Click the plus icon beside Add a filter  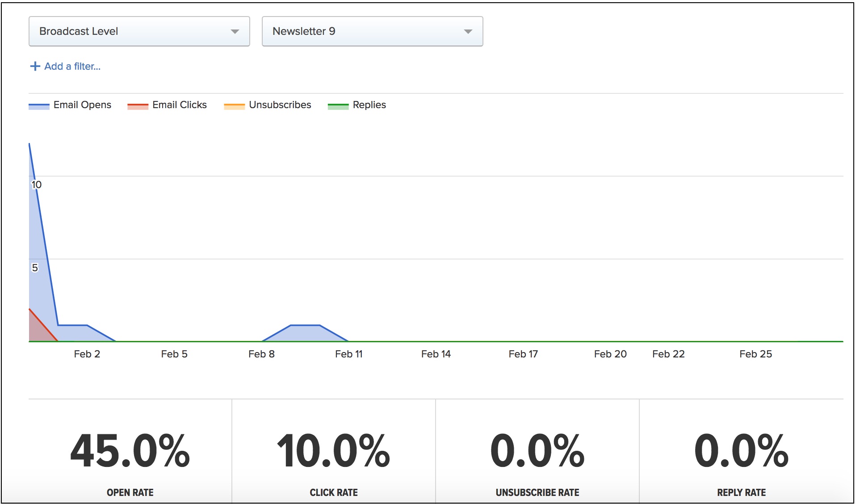tap(35, 66)
